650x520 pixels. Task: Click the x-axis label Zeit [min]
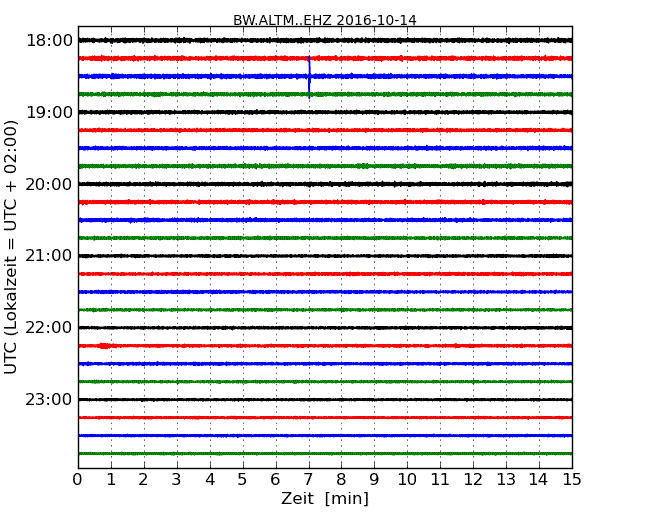(x=325, y=498)
